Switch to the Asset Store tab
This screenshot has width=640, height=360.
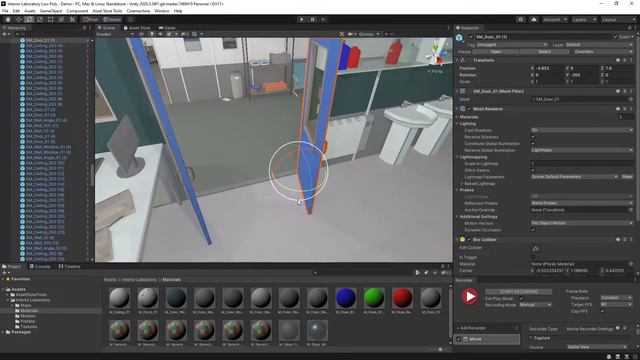point(137,28)
